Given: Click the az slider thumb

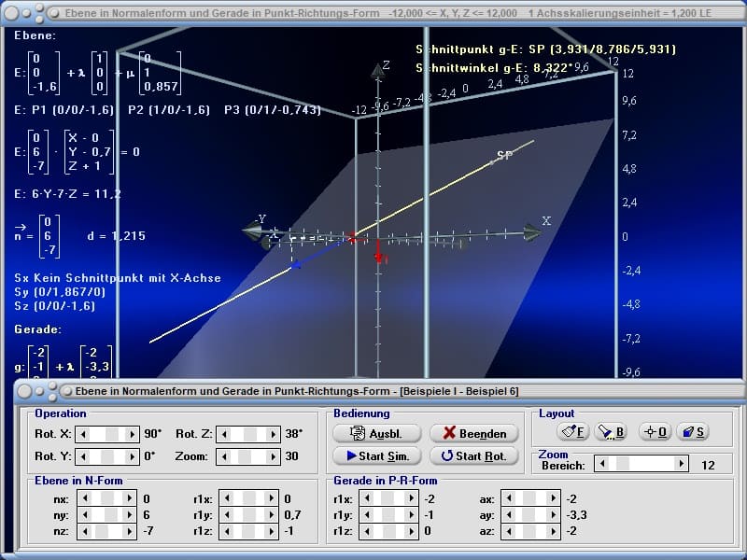Looking at the screenshot, I should [x=529, y=531].
